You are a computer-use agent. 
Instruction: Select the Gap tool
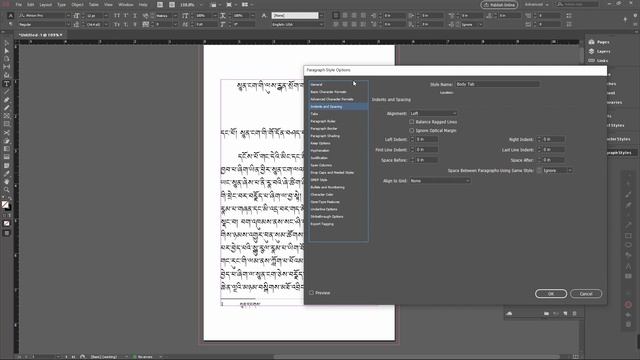[x=7, y=67]
